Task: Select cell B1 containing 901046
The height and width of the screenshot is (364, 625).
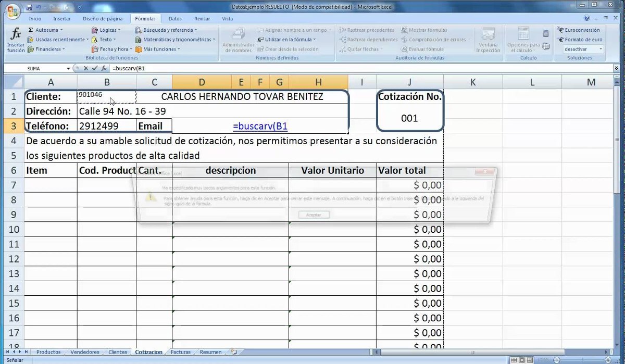Action: (x=107, y=97)
